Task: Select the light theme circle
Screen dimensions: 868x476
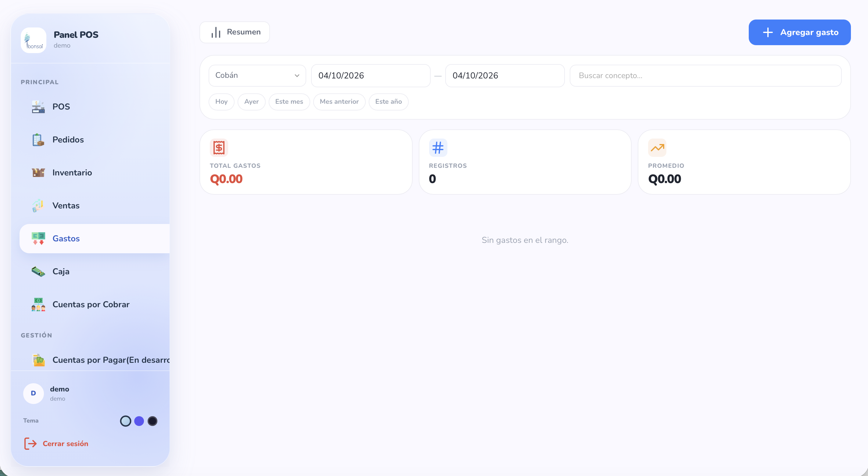Action: (x=125, y=421)
